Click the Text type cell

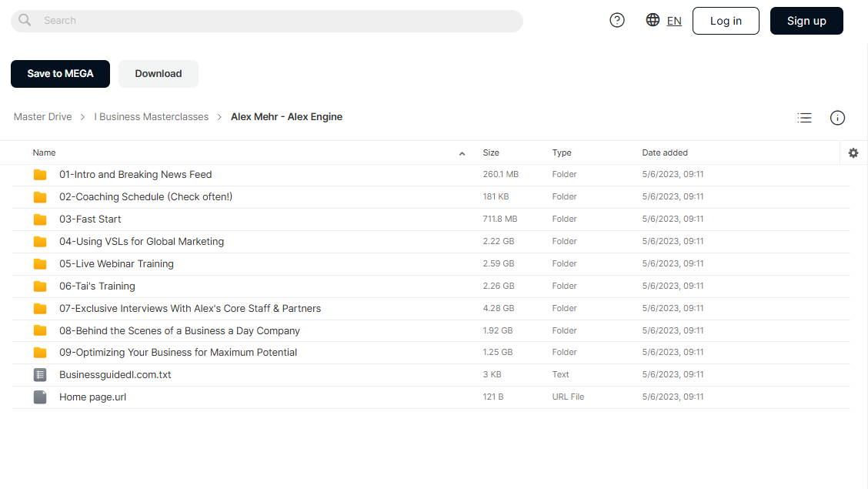[x=560, y=375]
